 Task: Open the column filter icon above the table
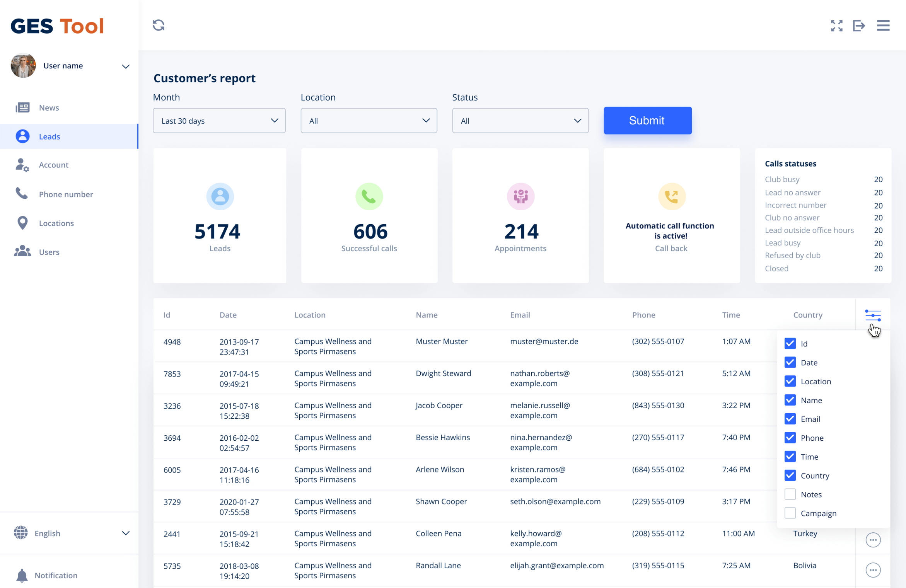click(x=874, y=315)
